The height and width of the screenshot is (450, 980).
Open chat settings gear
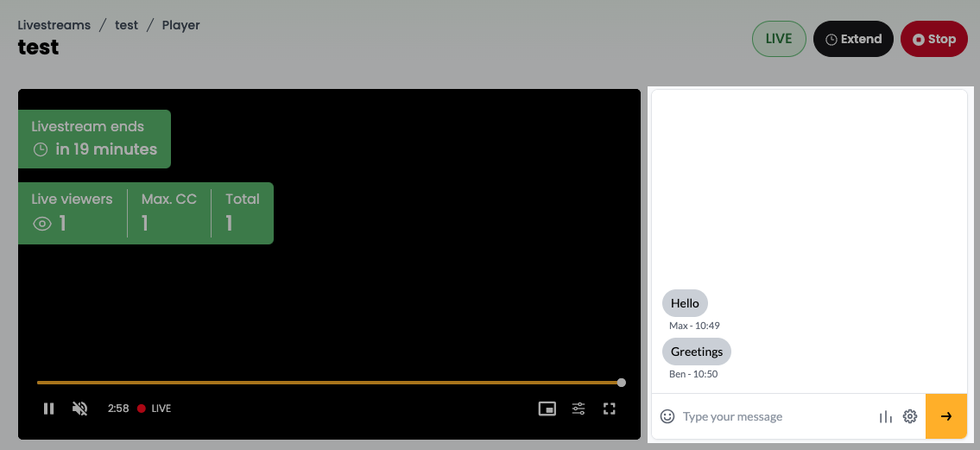[x=910, y=416]
